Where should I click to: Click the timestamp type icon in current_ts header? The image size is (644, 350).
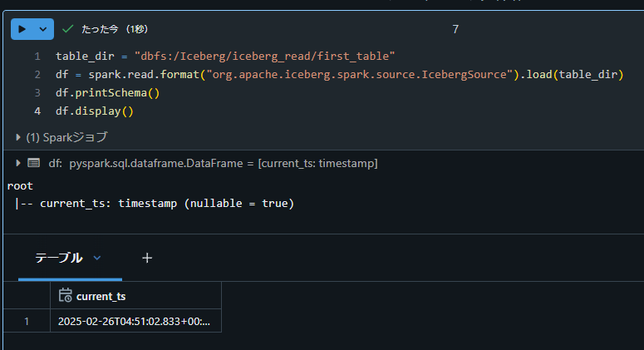(x=65, y=295)
